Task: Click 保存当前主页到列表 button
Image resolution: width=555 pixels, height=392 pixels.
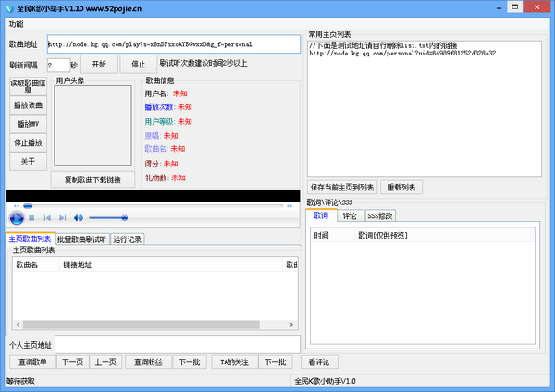Action: (x=342, y=188)
